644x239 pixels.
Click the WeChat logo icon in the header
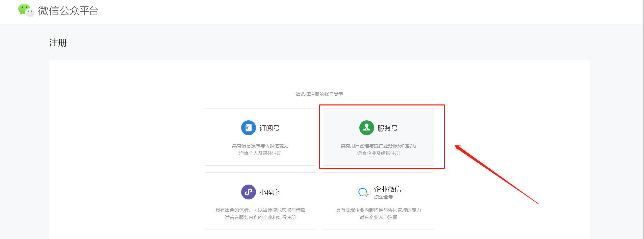[x=26, y=10]
